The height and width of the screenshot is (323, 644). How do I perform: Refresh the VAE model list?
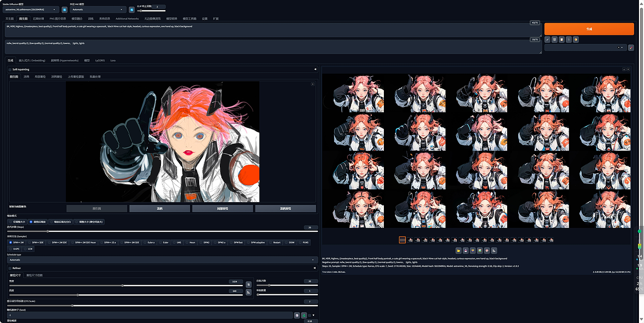pos(131,9)
